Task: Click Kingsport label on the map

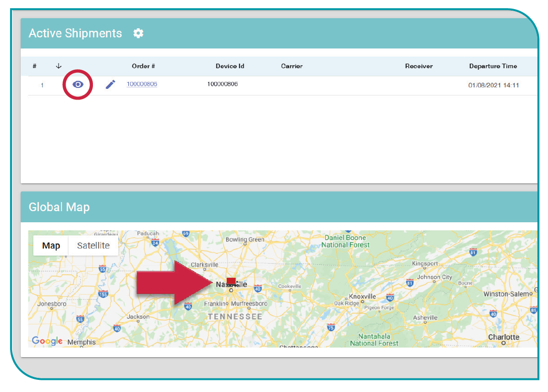Action: pos(425,263)
